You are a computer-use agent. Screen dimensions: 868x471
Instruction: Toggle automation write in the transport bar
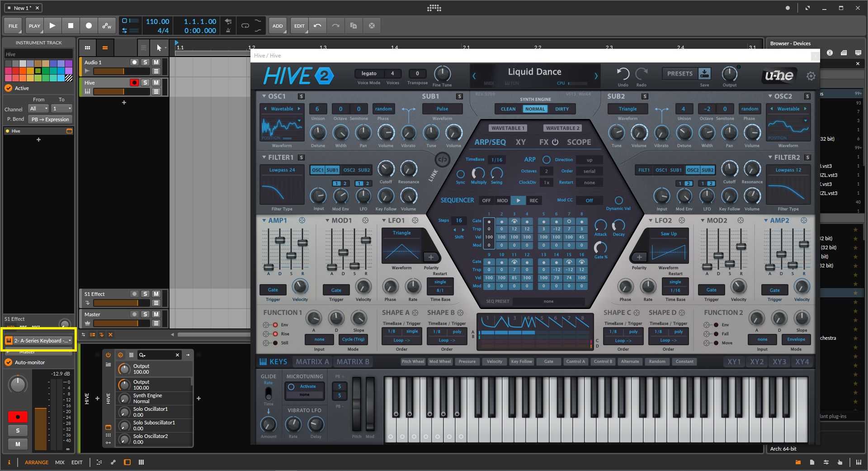[x=107, y=26]
